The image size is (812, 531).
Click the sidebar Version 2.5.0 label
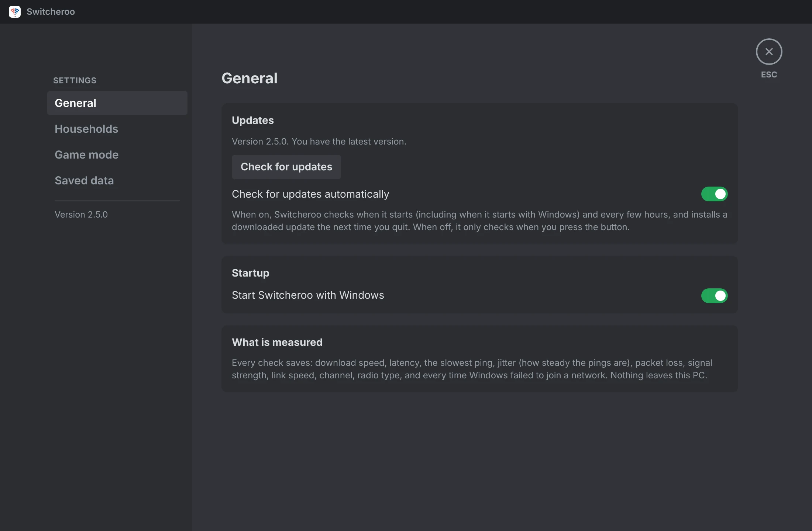pyautogui.click(x=81, y=215)
